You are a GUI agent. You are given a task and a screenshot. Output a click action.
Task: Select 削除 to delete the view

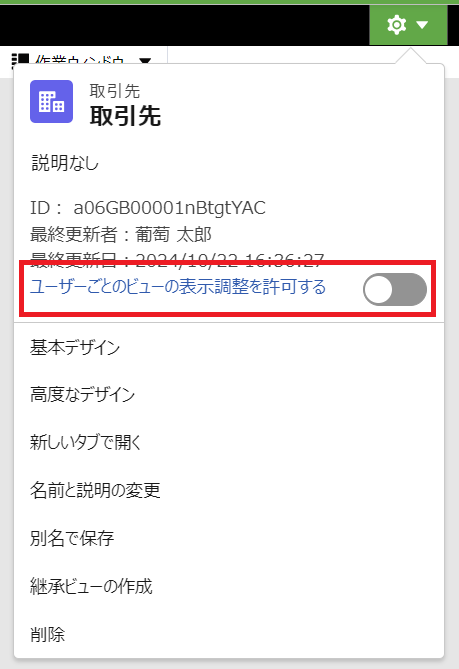click(x=47, y=634)
